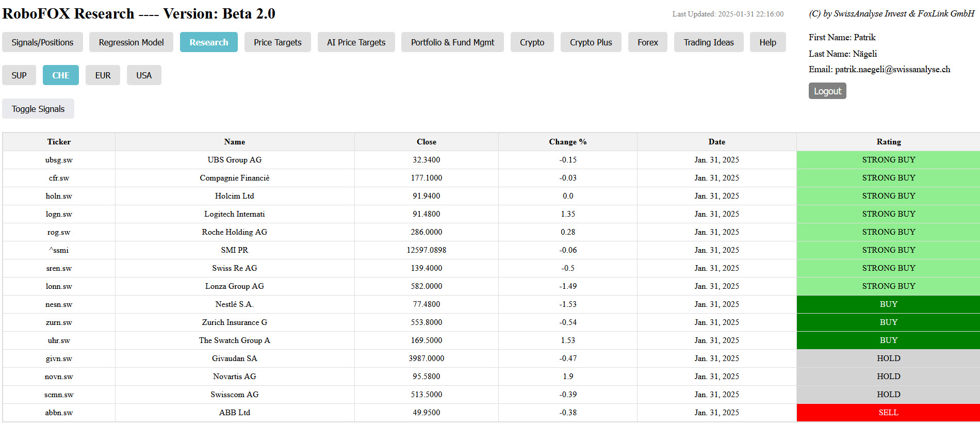Click ticker zurn.sw
Viewport: 980px width, 425px height.
coord(59,322)
